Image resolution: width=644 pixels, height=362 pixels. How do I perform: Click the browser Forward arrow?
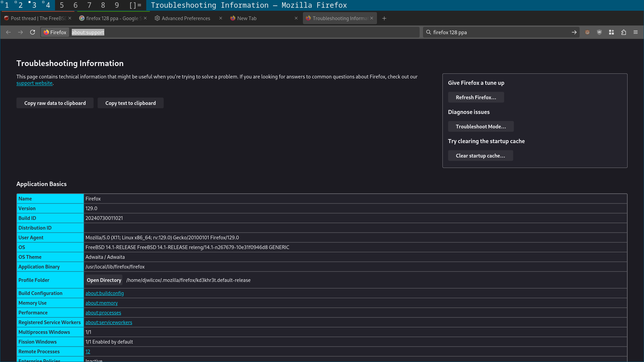(20, 32)
